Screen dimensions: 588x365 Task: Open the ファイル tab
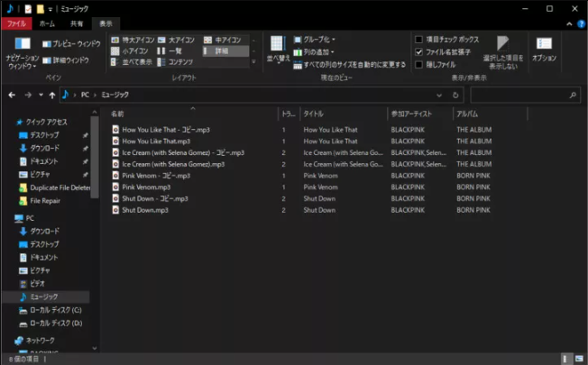pyautogui.click(x=16, y=23)
